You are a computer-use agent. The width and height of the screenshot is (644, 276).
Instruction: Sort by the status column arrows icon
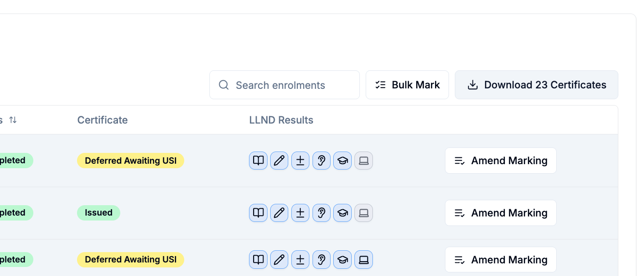(13, 120)
